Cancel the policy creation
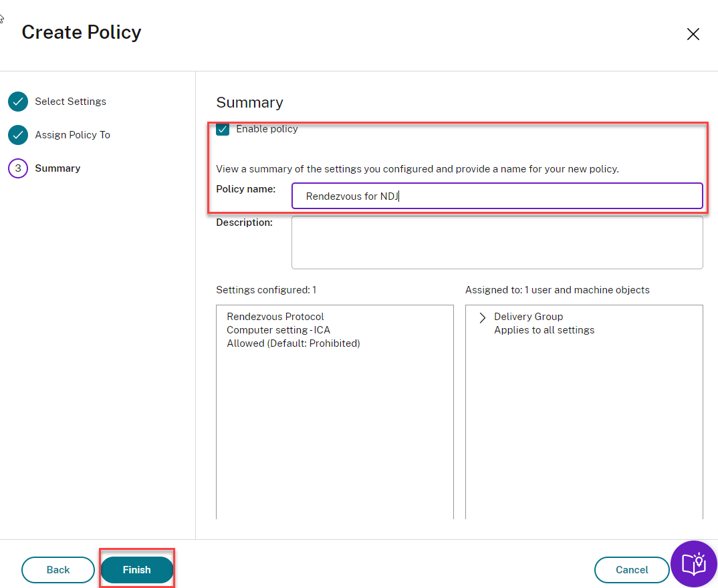718x588 pixels. pos(632,570)
